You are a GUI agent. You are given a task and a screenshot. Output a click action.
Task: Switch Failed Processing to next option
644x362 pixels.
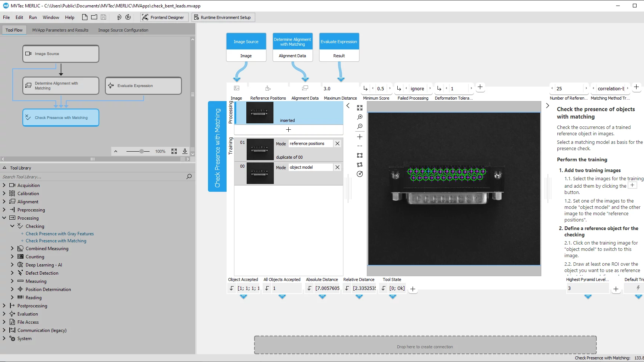coord(430,88)
